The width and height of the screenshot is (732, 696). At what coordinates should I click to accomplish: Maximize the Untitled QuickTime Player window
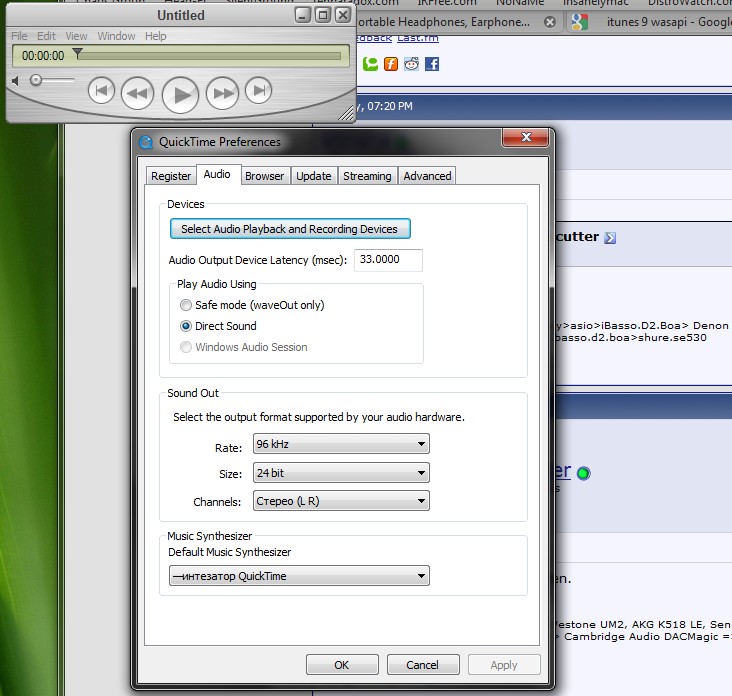[323, 15]
